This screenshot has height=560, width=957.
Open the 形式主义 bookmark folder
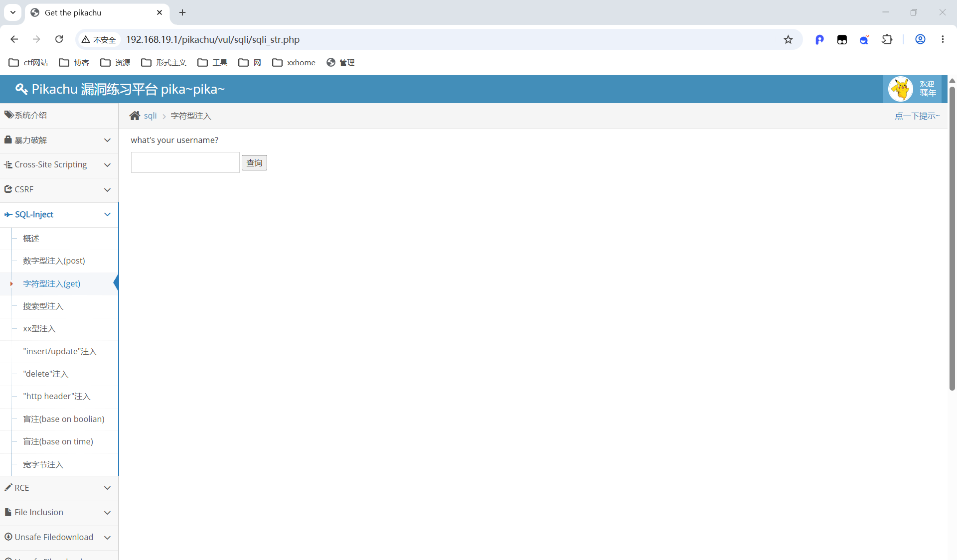pos(164,62)
